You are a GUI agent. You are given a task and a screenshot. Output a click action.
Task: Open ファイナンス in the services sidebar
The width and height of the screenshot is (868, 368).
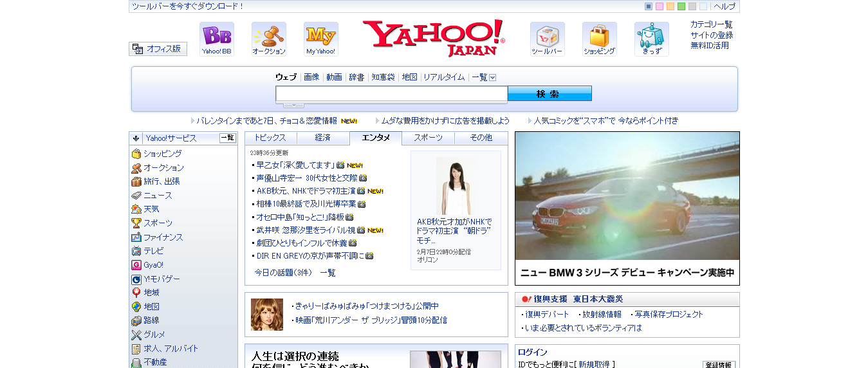pos(163,237)
